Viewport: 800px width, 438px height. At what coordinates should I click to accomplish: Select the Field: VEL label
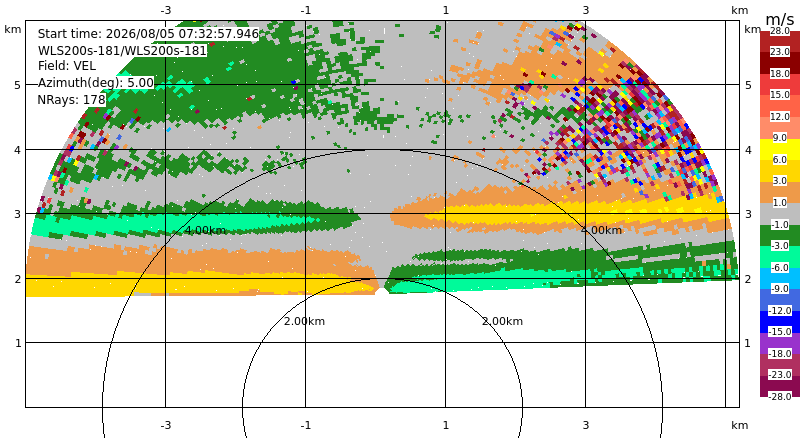click(x=67, y=66)
